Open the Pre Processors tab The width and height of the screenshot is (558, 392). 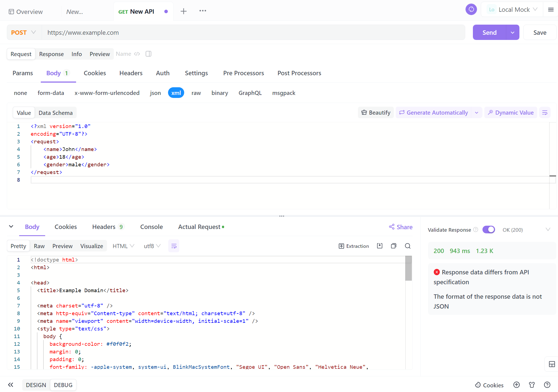(x=244, y=73)
